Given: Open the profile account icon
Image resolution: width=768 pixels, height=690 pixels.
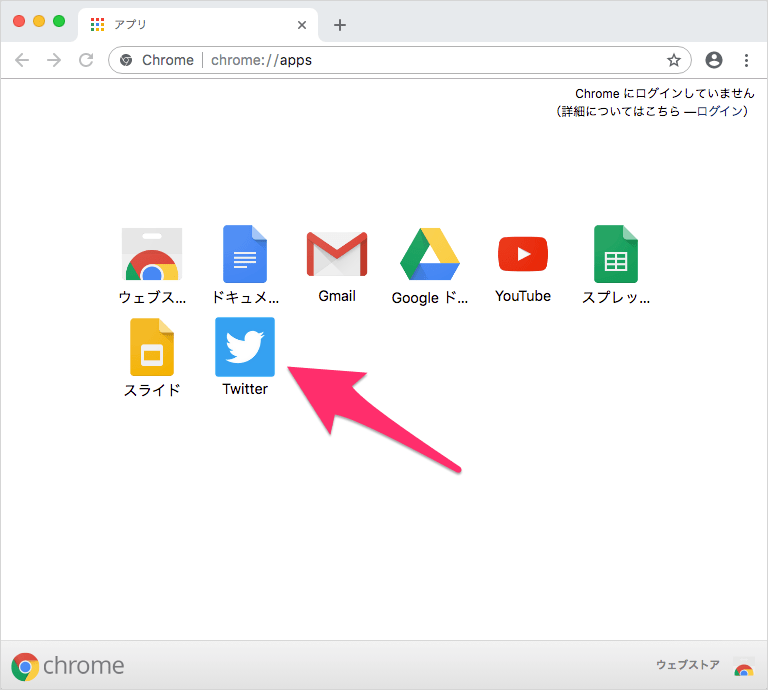Looking at the screenshot, I should tap(714, 60).
